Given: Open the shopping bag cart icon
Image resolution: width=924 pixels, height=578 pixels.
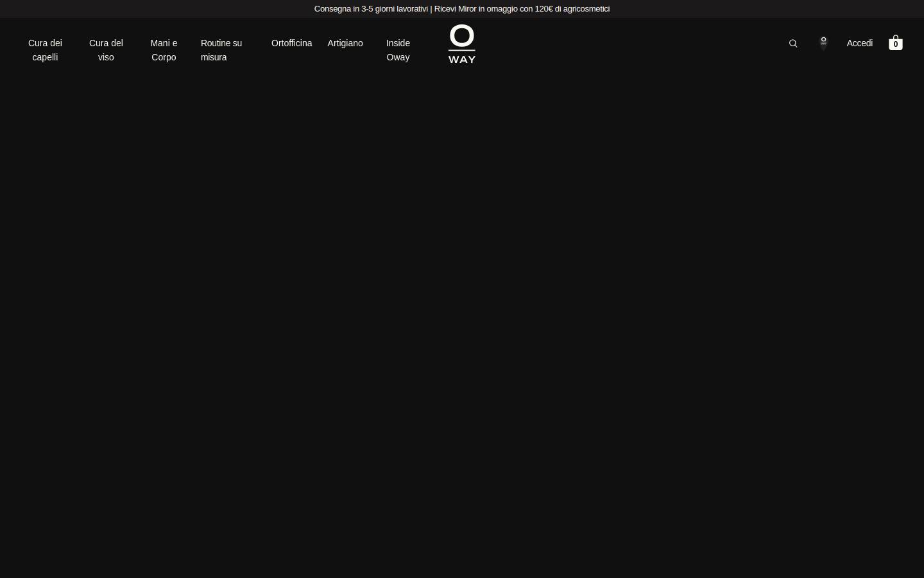Looking at the screenshot, I should point(896,42).
